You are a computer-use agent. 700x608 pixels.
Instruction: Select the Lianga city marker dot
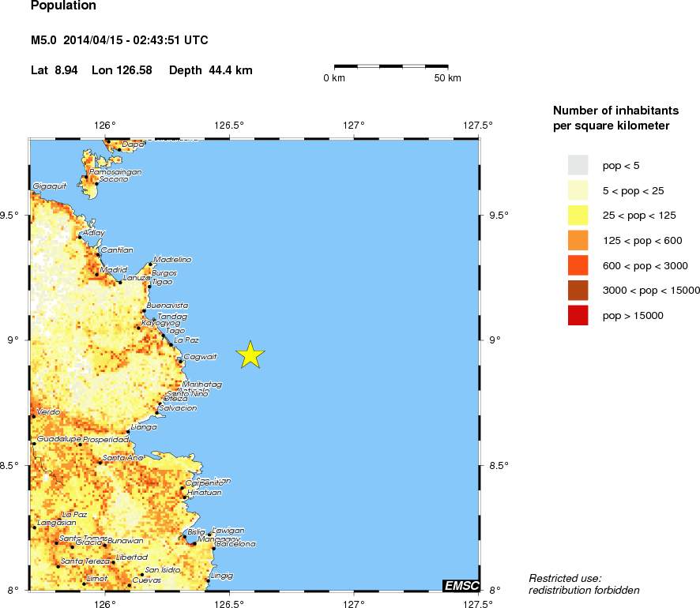(x=128, y=432)
